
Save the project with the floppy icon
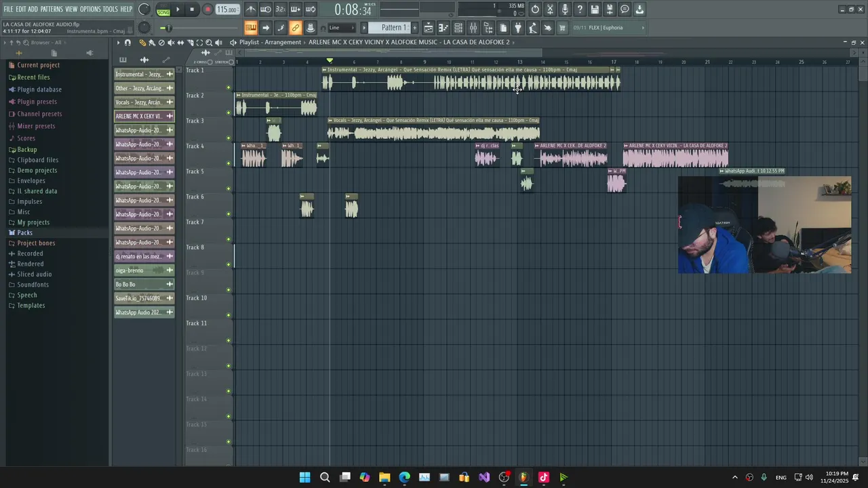[x=595, y=9]
